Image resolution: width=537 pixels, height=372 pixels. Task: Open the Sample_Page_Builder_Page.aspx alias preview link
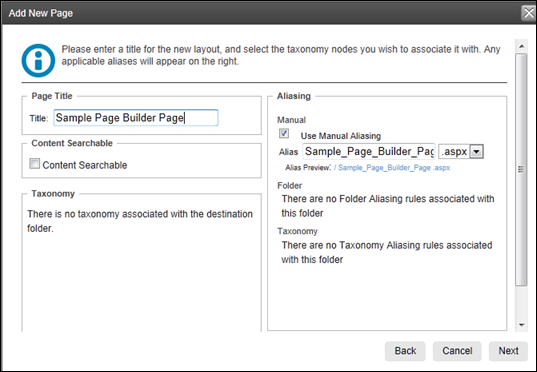394,168
